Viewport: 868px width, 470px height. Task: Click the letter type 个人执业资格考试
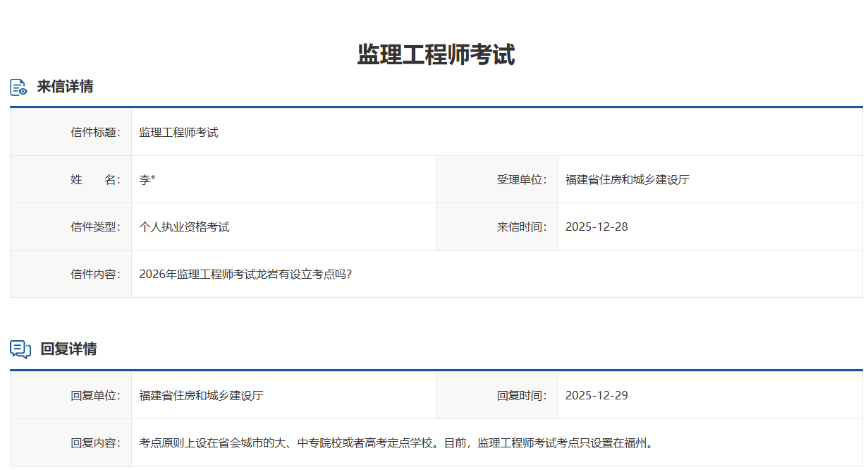pos(184,227)
